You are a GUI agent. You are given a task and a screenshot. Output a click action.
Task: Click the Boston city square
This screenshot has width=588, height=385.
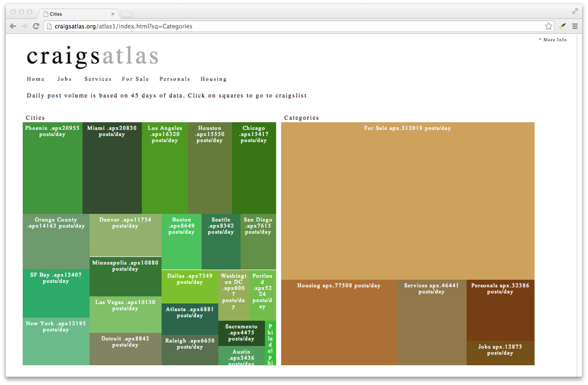click(181, 242)
